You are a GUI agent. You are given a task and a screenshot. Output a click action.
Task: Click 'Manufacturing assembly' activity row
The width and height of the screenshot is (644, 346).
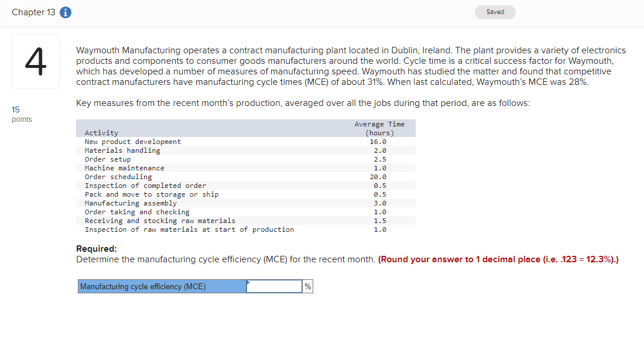246,203
